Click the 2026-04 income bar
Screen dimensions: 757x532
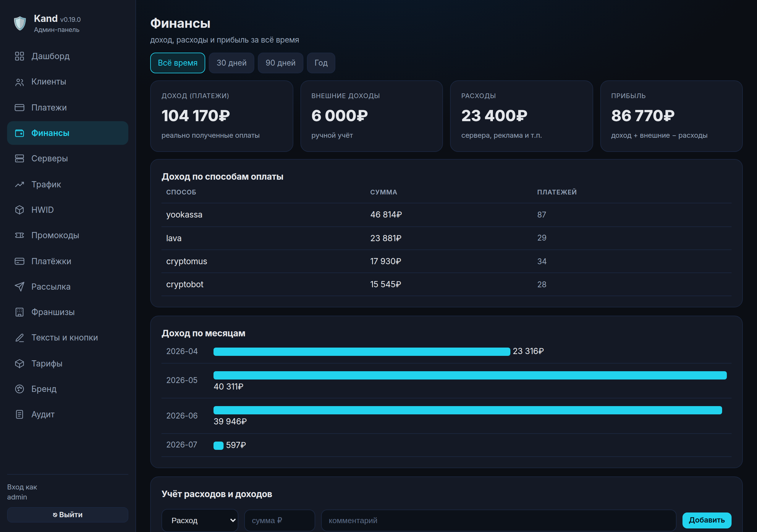pos(362,352)
